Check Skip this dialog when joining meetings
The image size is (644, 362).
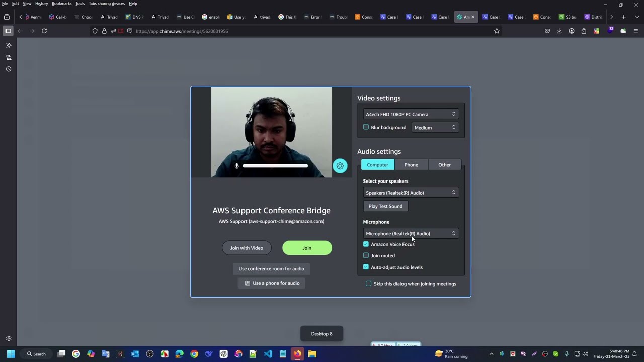tap(369, 284)
